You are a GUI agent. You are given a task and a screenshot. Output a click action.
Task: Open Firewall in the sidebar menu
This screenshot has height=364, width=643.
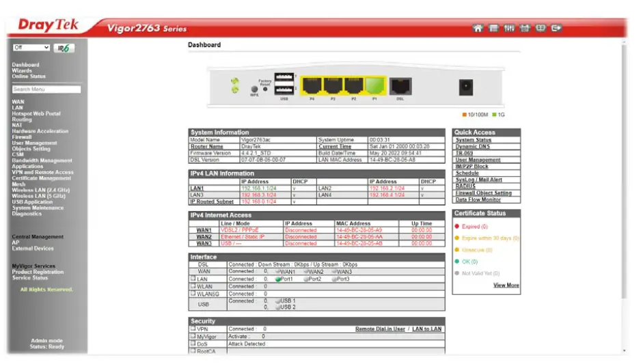[22, 137]
